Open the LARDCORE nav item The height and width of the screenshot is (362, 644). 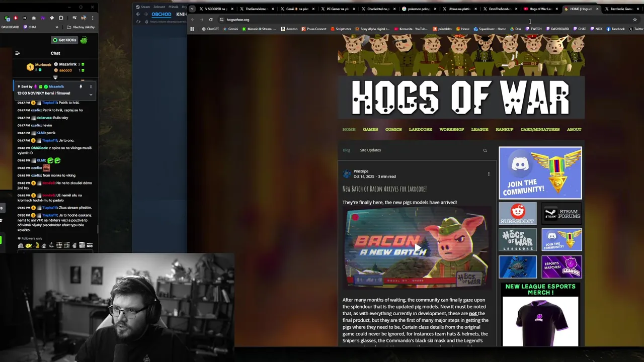tap(421, 130)
